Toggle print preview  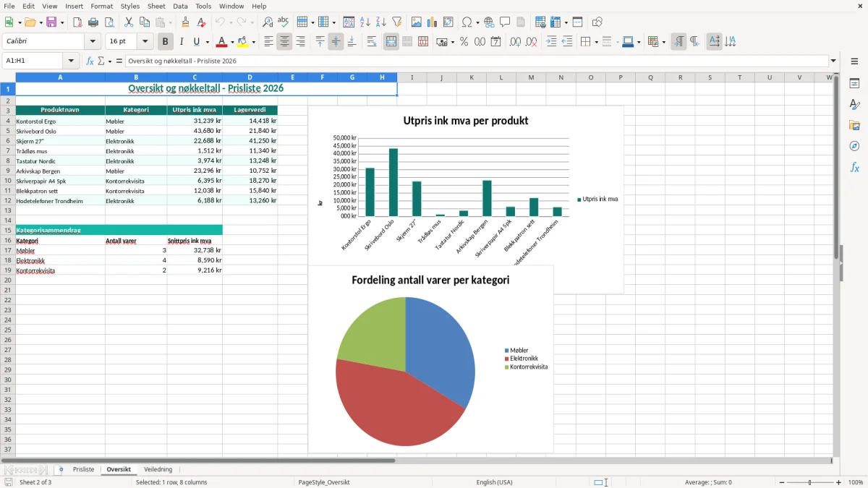(109, 22)
